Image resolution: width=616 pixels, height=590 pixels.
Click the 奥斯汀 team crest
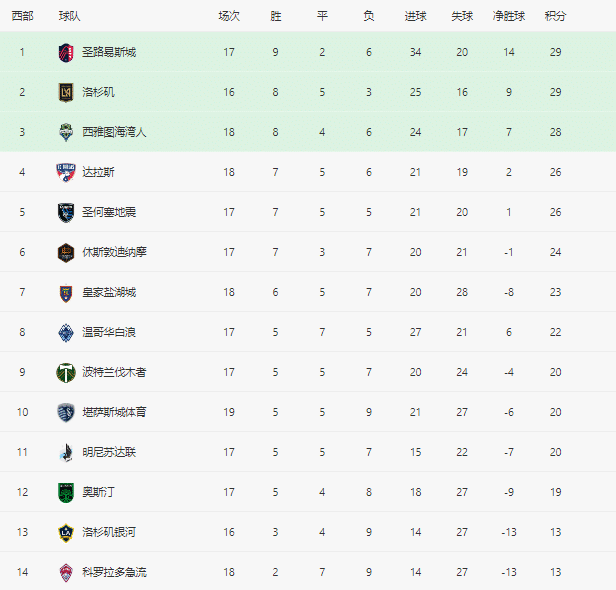(66, 492)
